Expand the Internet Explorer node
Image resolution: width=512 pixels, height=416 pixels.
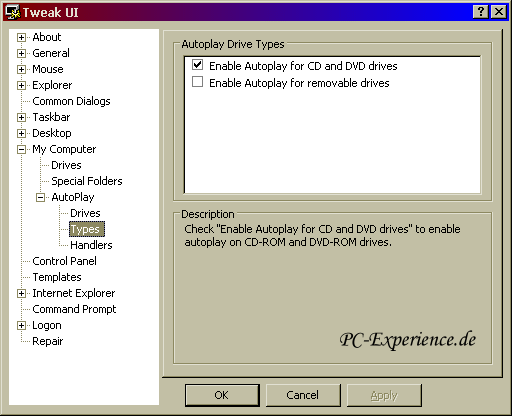point(21,293)
